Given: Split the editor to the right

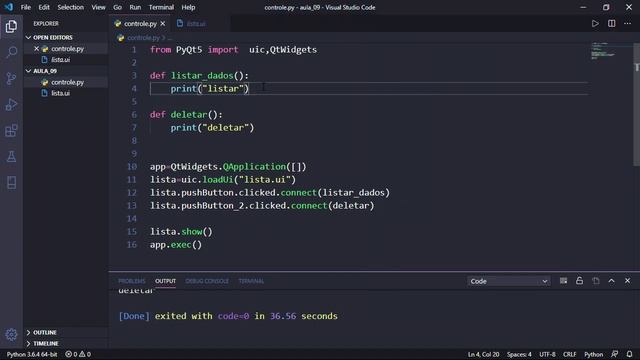Looking at the screenshot, I should [x=611, y=24].
